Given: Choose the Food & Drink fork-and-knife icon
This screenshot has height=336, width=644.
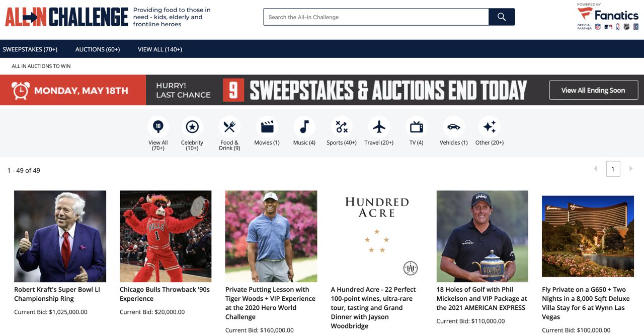Looking at the screenshot, I should [x=229, y=127].
